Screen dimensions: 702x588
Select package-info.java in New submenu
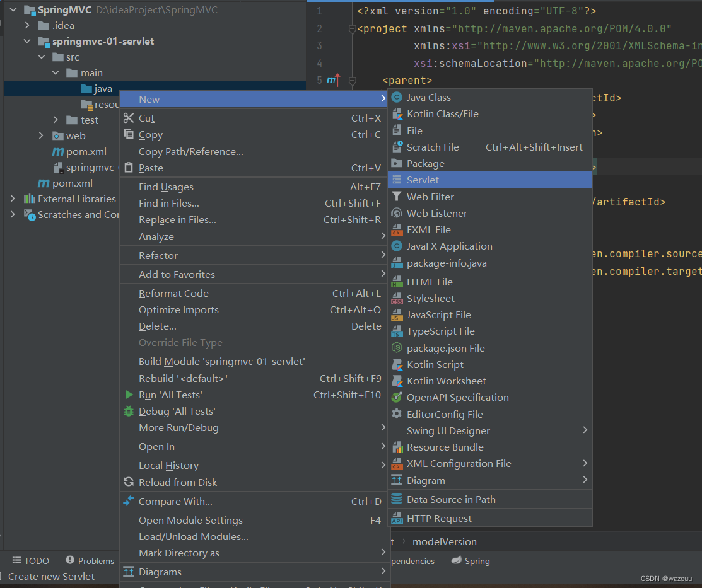490,263
